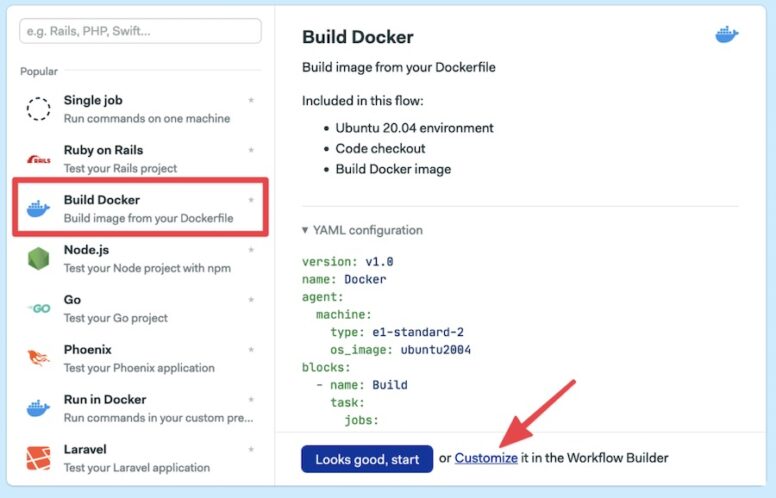Click the Docker logo in the header
The width and height of the screenshot is (776, 498).
[x=726, y=35]
